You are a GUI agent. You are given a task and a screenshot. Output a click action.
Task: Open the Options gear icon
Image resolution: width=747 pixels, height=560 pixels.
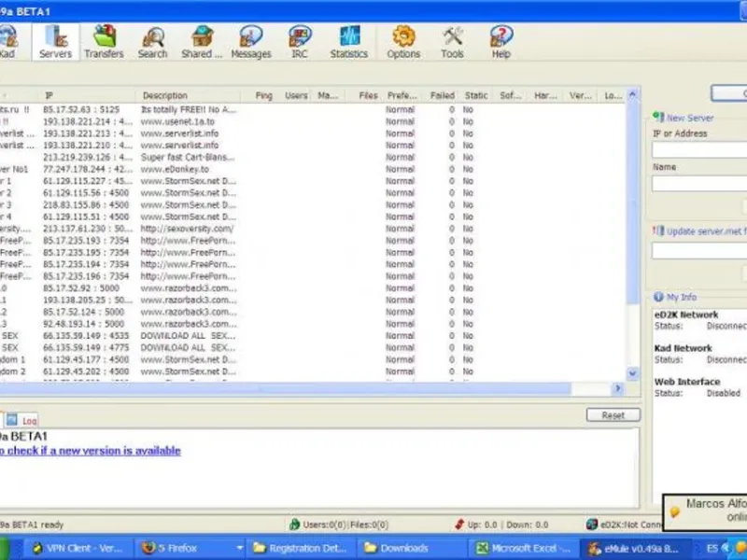403,41
